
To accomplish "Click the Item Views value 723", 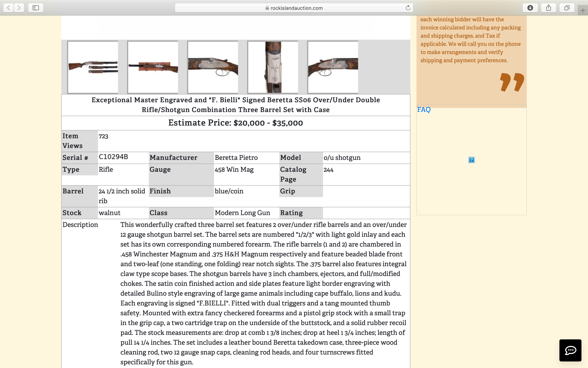I will [x=103, y=136].
